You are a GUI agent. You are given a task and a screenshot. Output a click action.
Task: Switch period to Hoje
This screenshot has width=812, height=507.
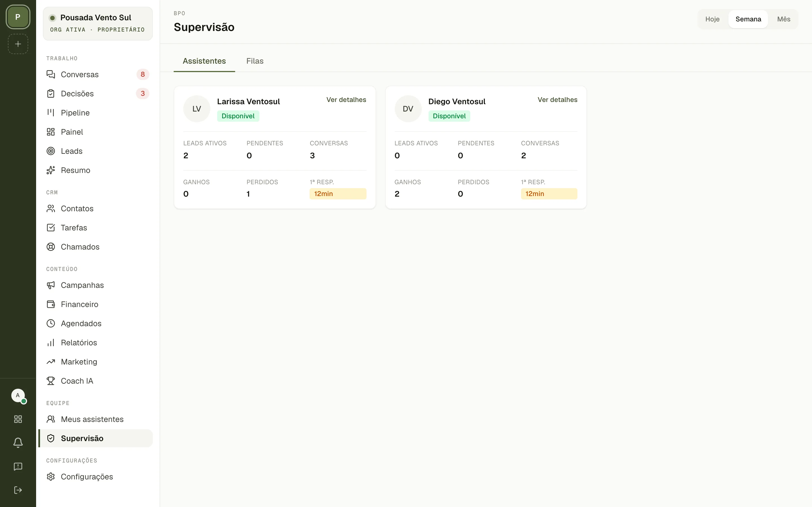[712, 19]
